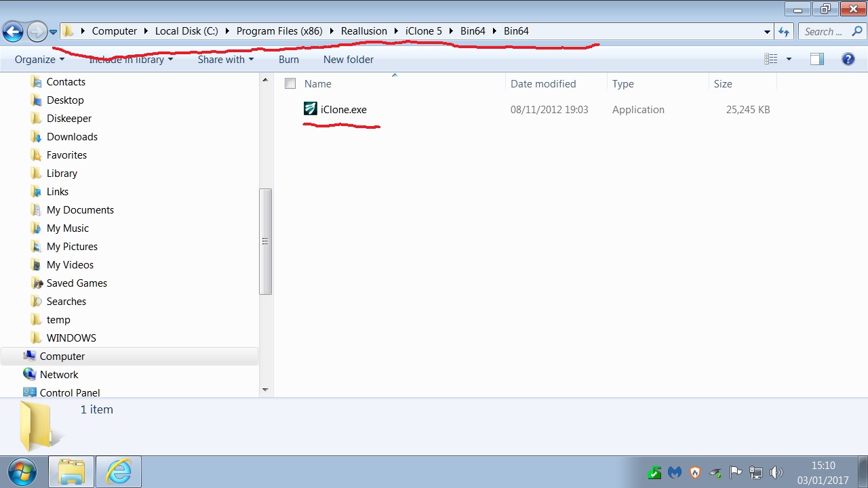Image resolution: width=868 pixels, height=488 pixels.
Task: Open Include in library menu
Action: click(131, 60)
